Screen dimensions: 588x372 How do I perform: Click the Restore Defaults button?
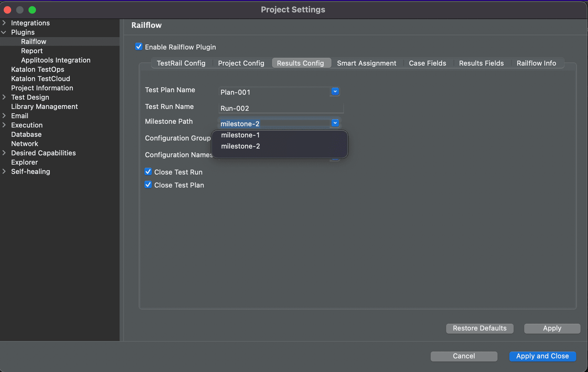point(480,328)
